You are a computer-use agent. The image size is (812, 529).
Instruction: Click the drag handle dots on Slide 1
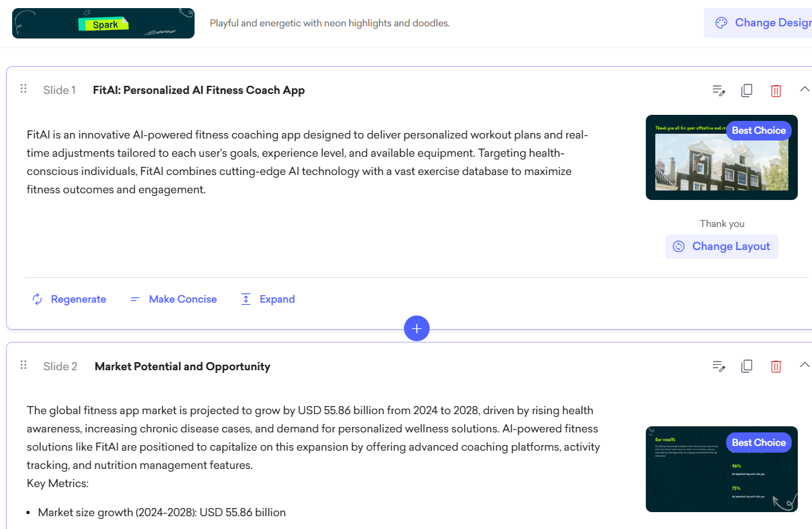pyautogui.click(x=24, y=89)
